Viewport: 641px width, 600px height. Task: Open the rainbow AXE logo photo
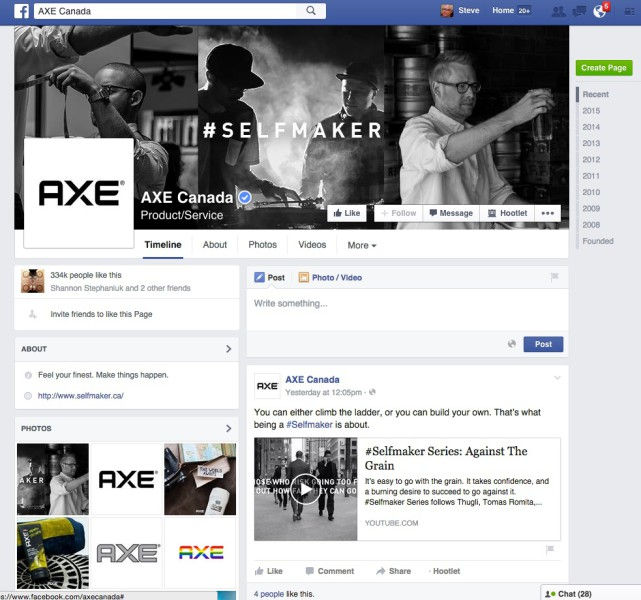[x=200, y=553]
